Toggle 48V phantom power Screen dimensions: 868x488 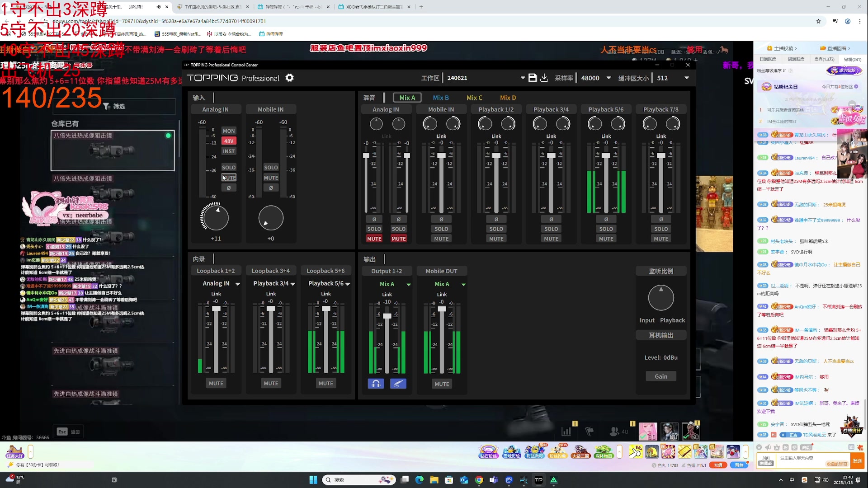229,141
